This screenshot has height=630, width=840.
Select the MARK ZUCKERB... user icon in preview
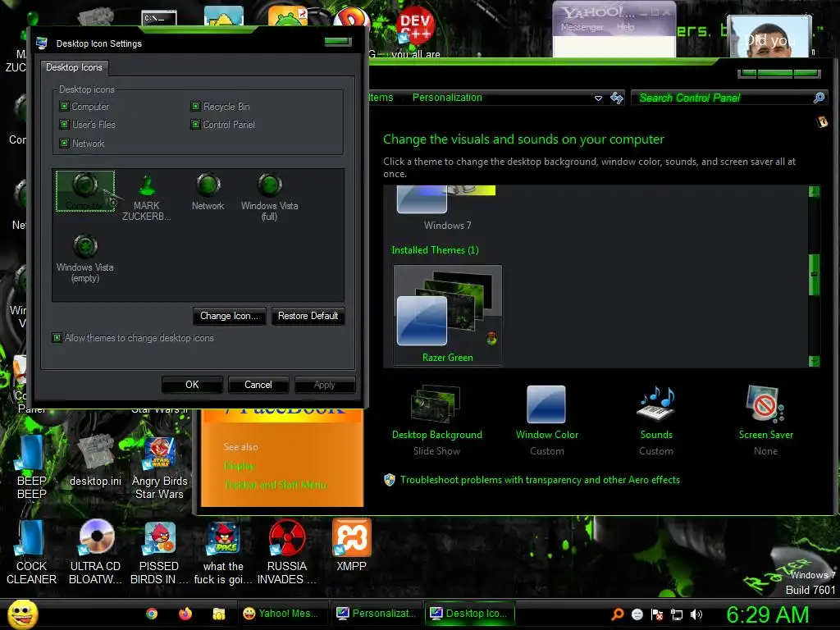click(x=146, y=197)
